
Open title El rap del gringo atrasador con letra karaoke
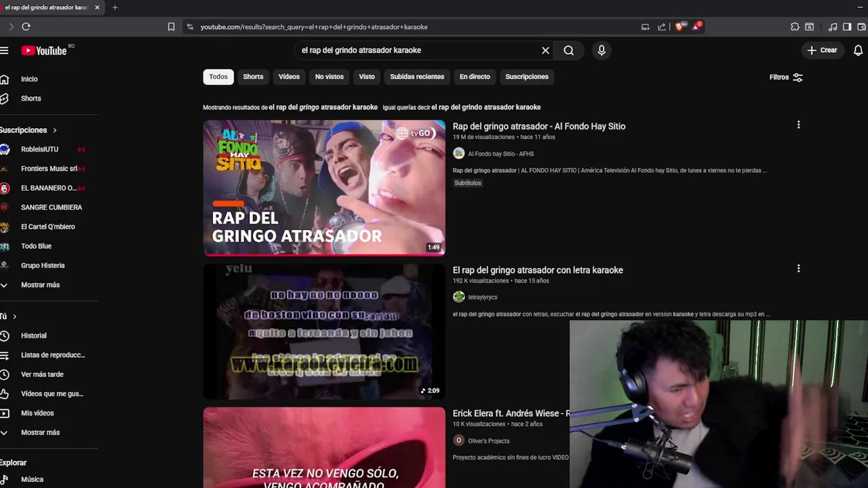coord(538,270)
